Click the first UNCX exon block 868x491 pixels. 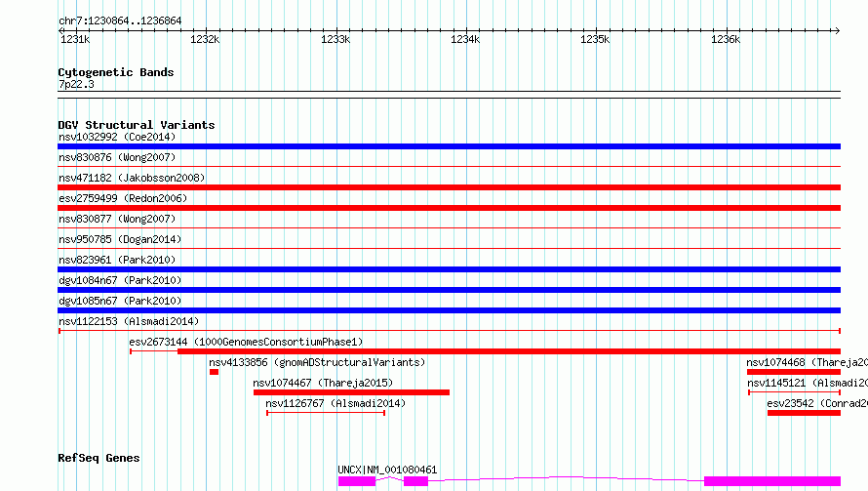pos(357,481)
